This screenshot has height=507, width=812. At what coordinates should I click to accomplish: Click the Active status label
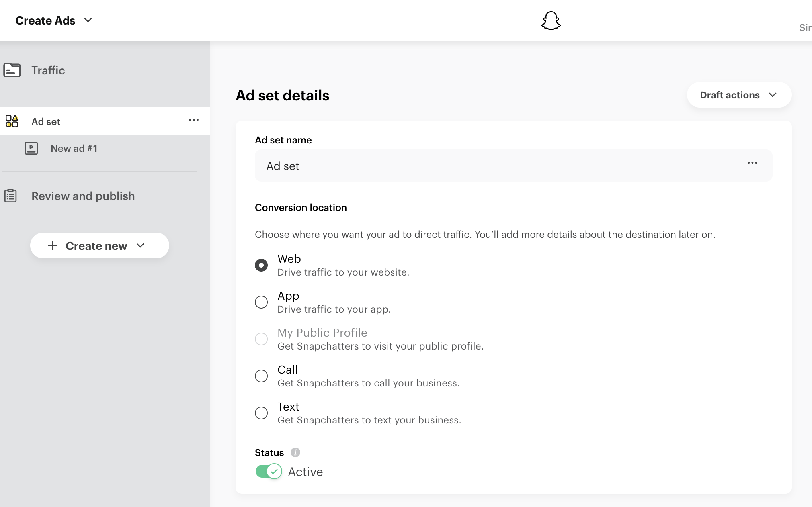point(306,472)
